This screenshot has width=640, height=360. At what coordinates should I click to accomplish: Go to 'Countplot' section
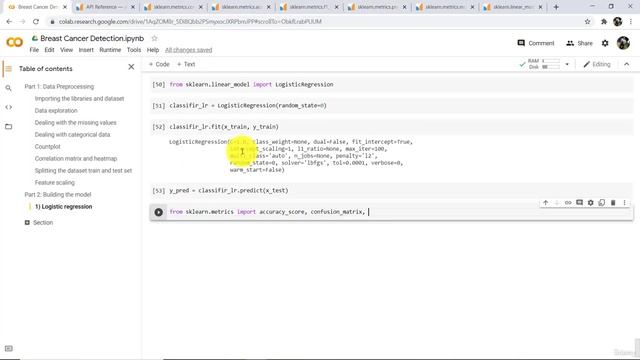point(47,147)
